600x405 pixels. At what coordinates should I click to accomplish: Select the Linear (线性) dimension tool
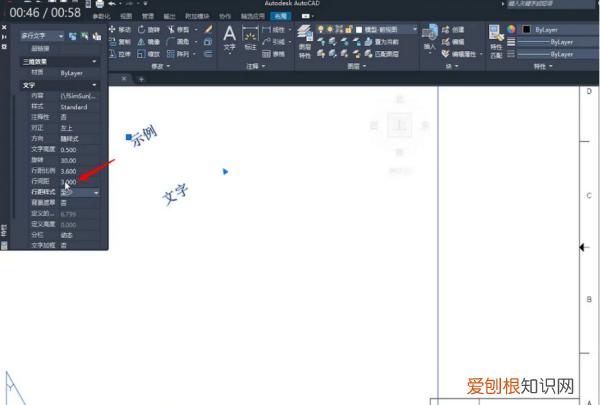[274, 29]
